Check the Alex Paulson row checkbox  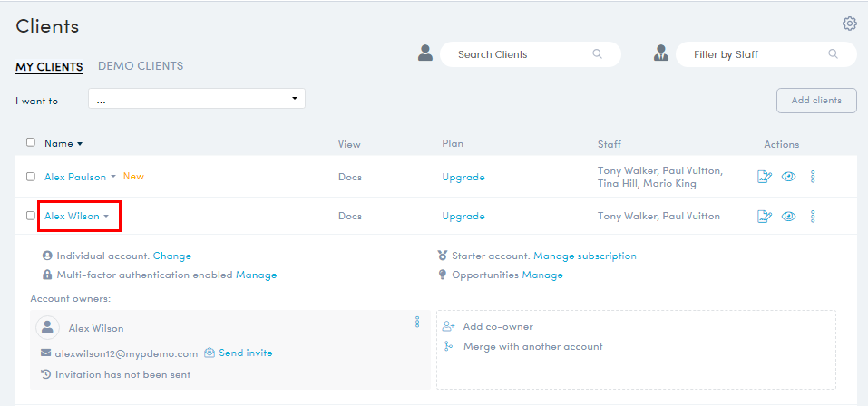click(31, 177)
